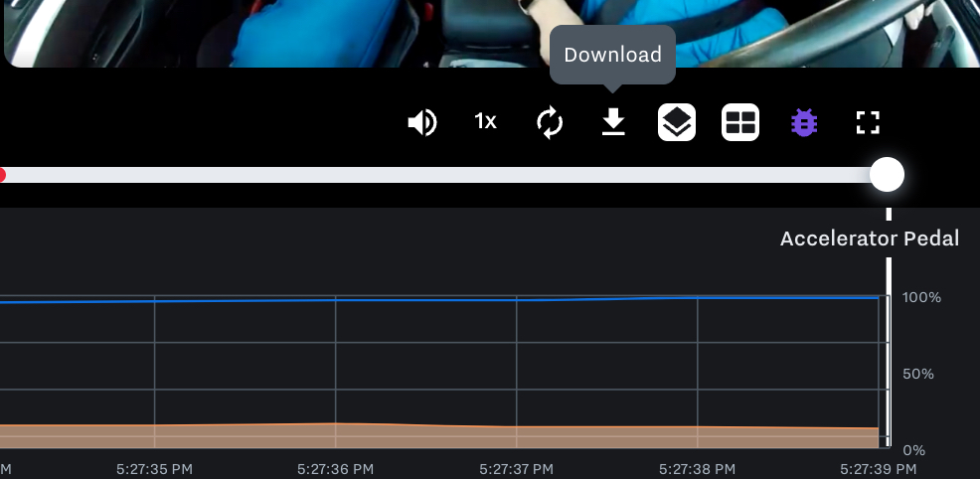980x479 pixels.
Task: Click the 5:27:37 PM time label
Action: [516, 469]
